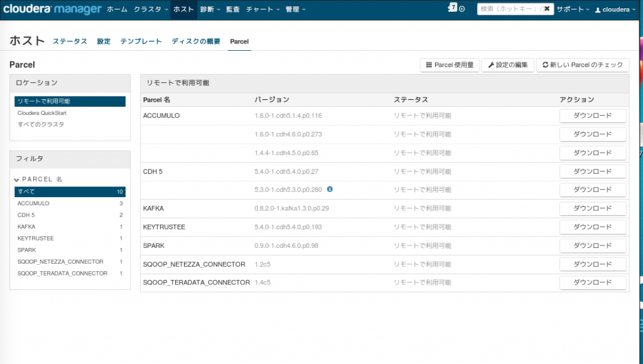Click the ACCUMULO parcel name cell

pos(161,115)
